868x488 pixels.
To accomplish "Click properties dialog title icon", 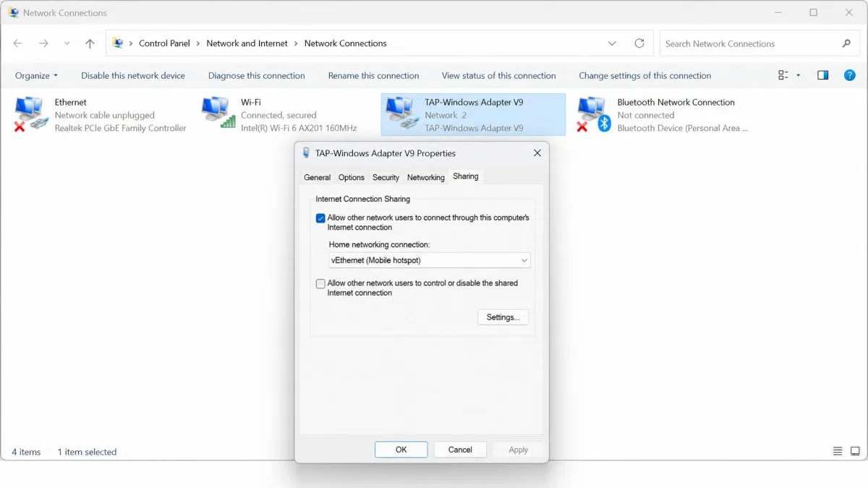I will tap(307, 153).
